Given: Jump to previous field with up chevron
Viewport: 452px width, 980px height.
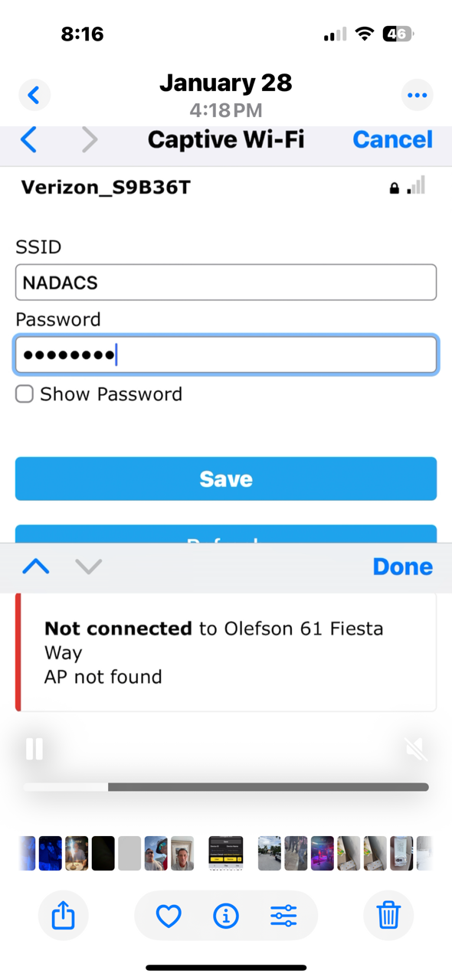Looking at the screenshot, I should [36, 567].
